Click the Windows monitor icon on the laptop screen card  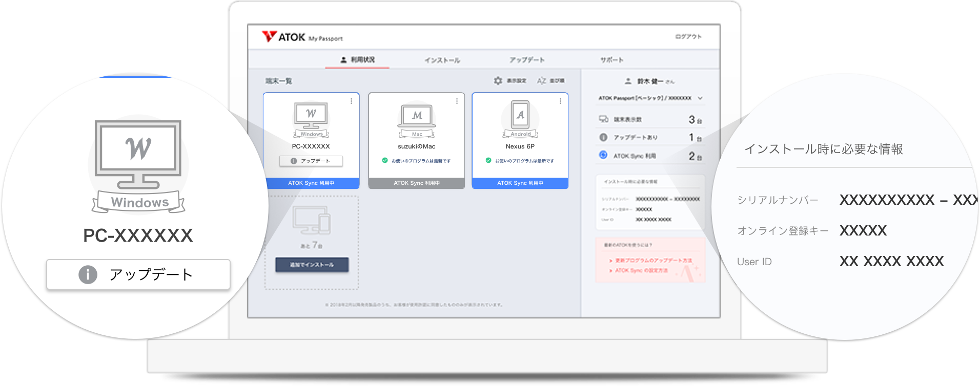coord(311,120)
